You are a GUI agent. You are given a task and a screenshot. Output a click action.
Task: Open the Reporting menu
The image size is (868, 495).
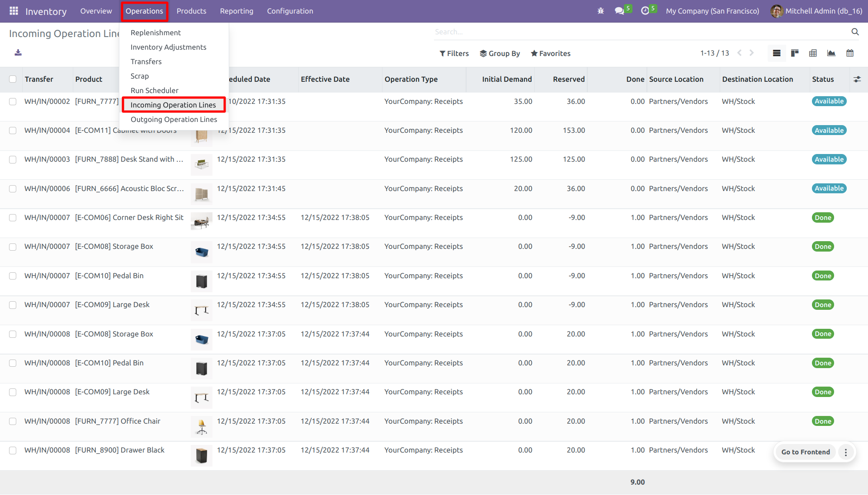(236, 11)
